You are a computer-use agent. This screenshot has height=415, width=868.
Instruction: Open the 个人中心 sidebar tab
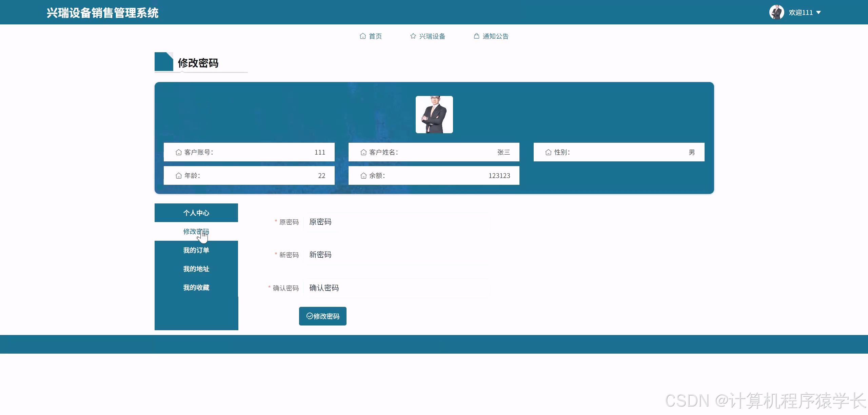tap(196, 213)
